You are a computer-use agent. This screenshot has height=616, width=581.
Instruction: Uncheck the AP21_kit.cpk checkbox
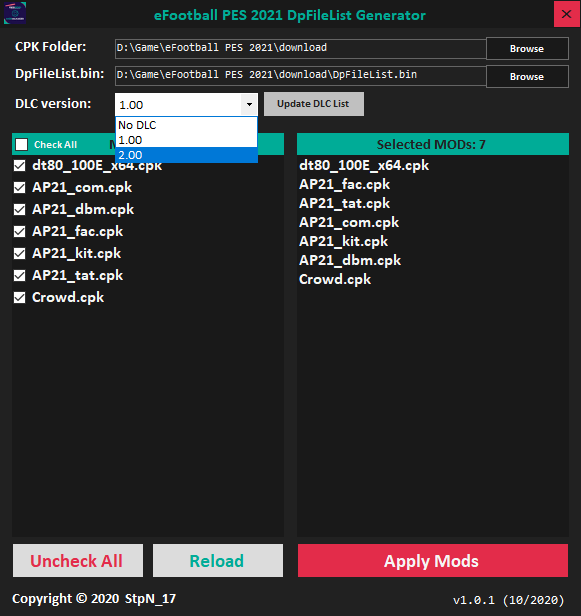20,253
